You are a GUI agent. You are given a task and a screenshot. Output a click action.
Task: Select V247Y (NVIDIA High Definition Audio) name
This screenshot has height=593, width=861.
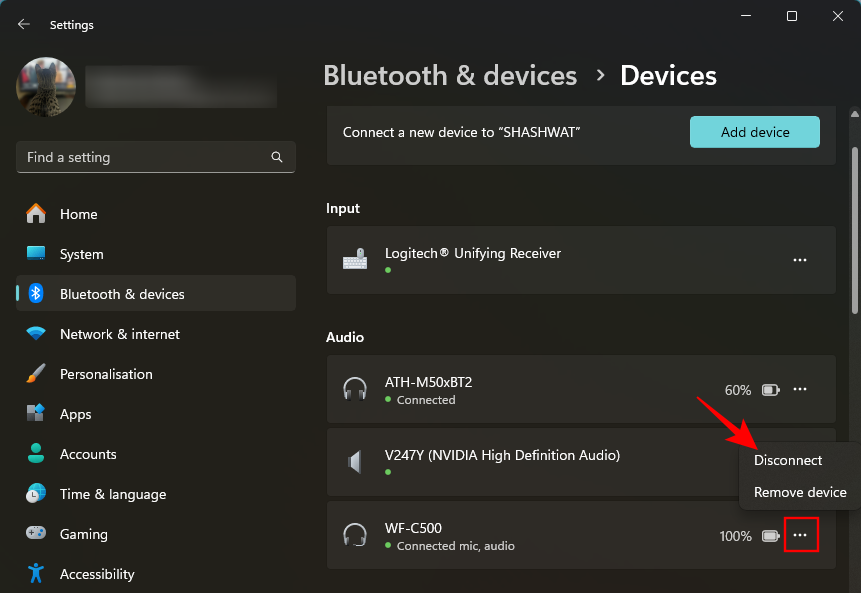point(502,455)
